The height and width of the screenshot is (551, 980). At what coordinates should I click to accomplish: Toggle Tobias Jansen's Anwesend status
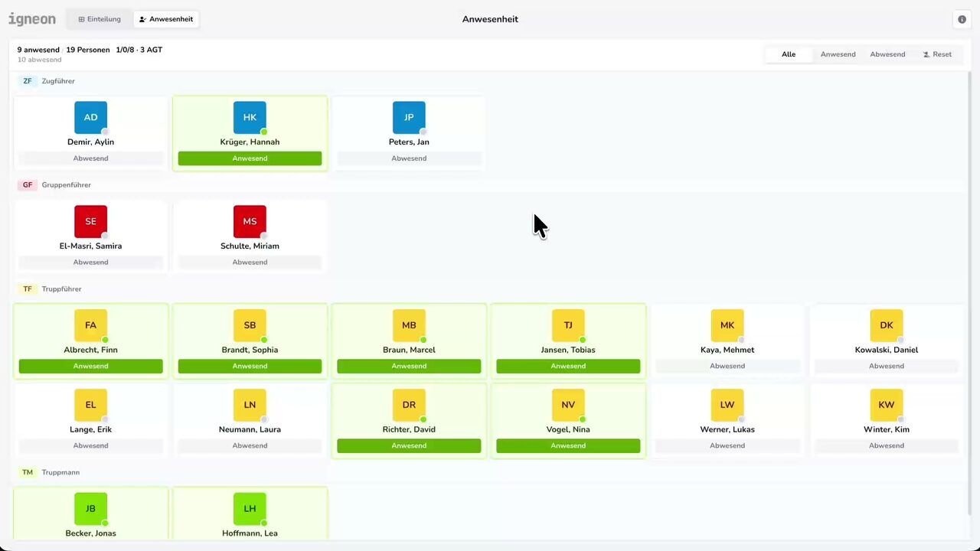click(x=568, y=367)
